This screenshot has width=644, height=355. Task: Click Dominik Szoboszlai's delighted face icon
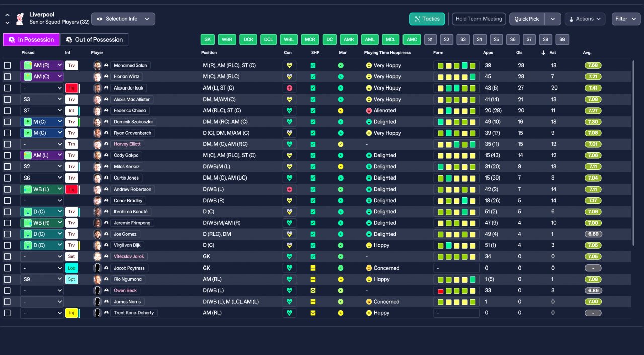(x=369, y=122)
